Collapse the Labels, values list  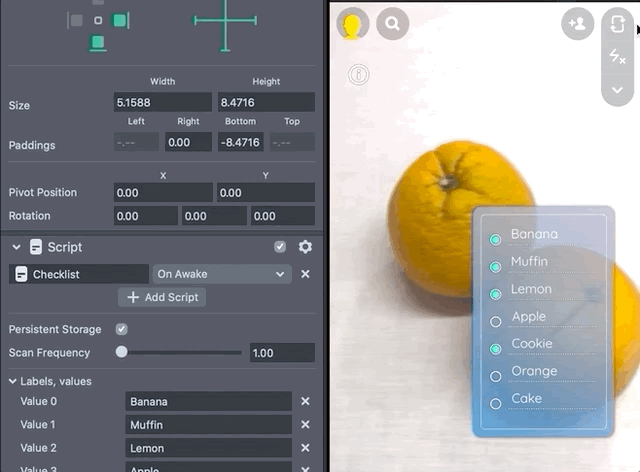coord(13,381)
